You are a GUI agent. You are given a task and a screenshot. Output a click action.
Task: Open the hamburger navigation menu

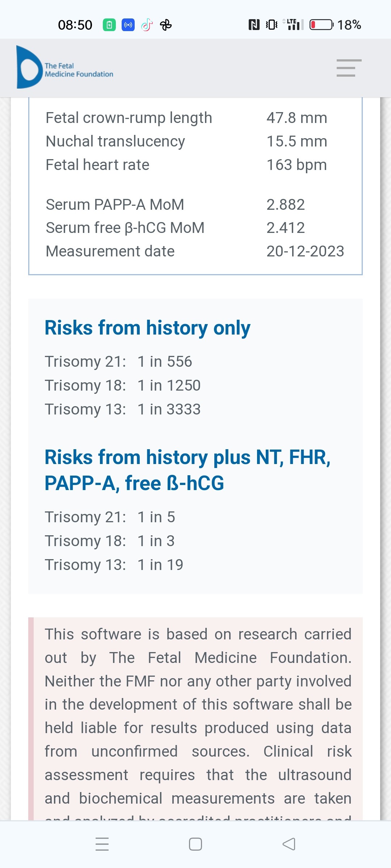click(349, 68)
